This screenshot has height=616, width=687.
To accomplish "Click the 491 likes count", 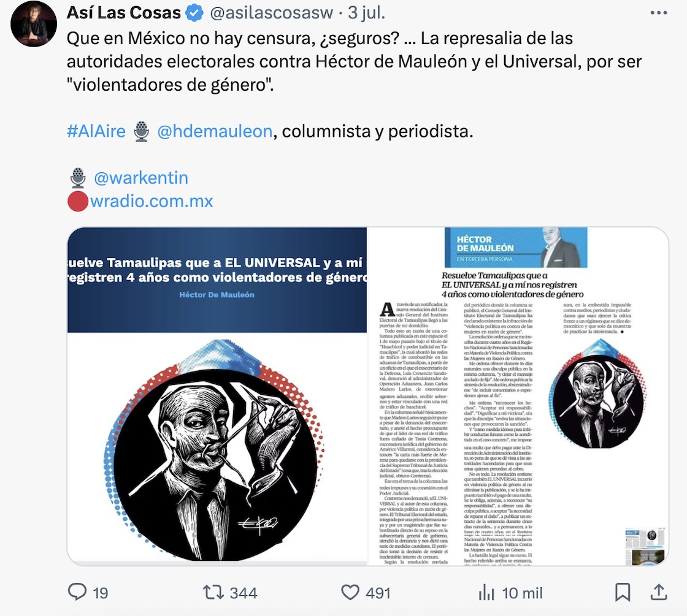I will [378, 593].
